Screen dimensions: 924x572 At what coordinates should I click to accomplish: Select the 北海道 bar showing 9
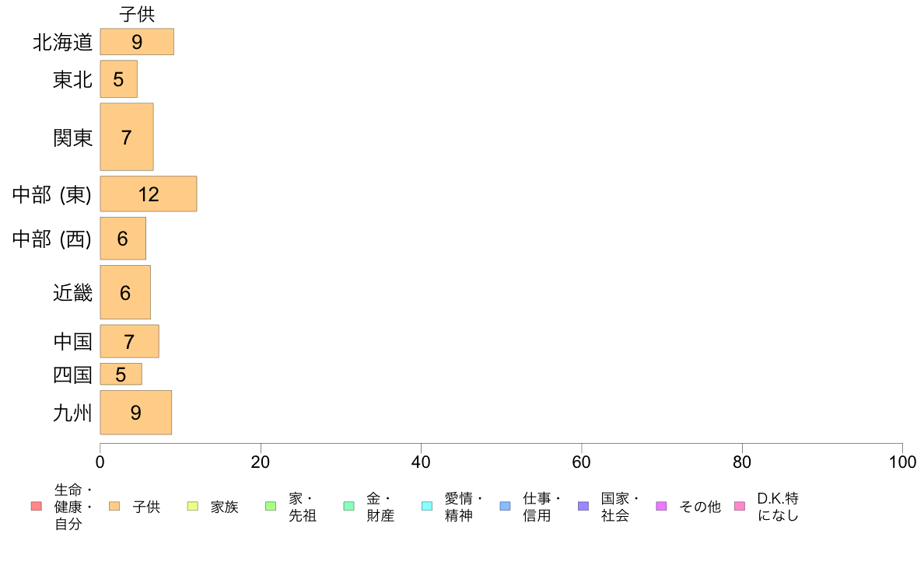click(137, 42)
